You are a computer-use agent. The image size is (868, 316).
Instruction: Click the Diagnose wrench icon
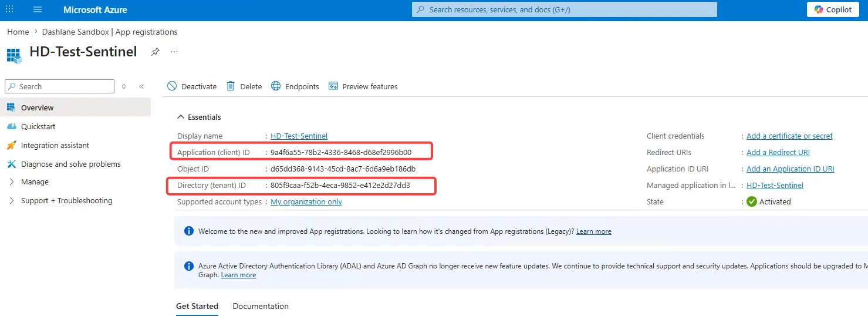[x=11, y=164]
